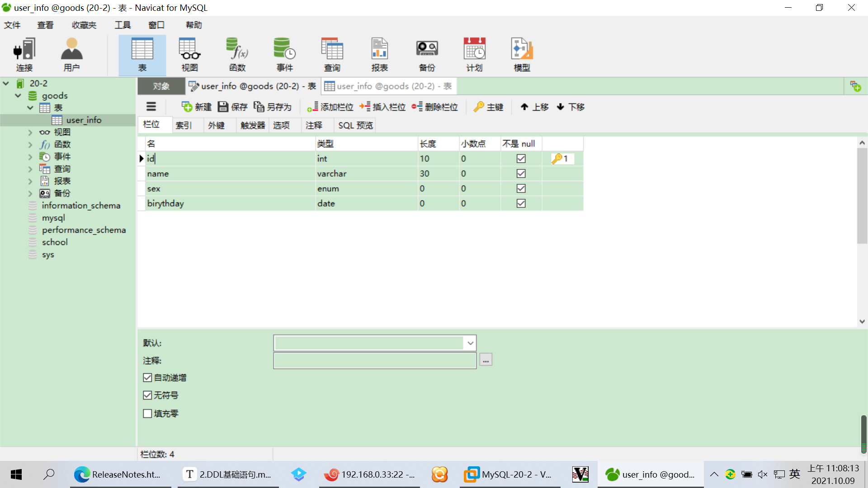868x488 pixels.
Task: Toggle not-null checkbox for sex field
Action: pos(521,188)
